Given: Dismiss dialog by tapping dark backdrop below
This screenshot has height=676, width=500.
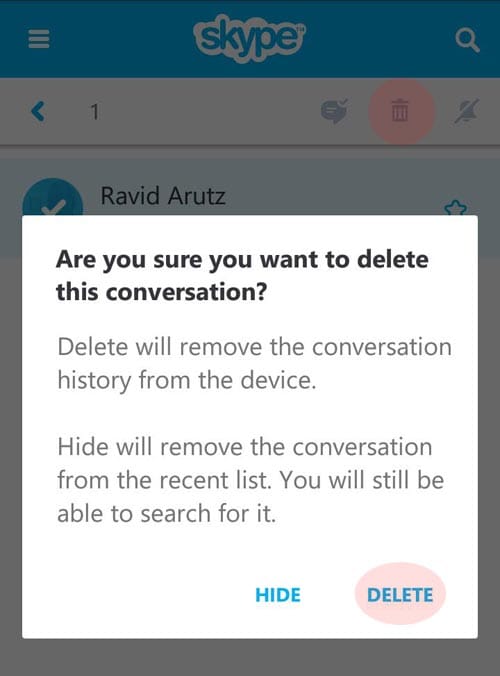Looking at the screenshot, I should 250,657.
